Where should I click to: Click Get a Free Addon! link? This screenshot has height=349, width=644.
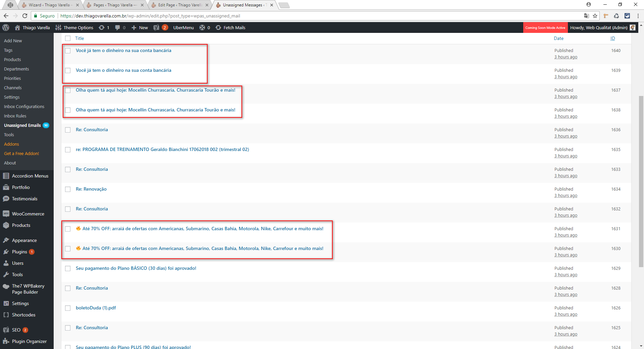coord(21,153)
